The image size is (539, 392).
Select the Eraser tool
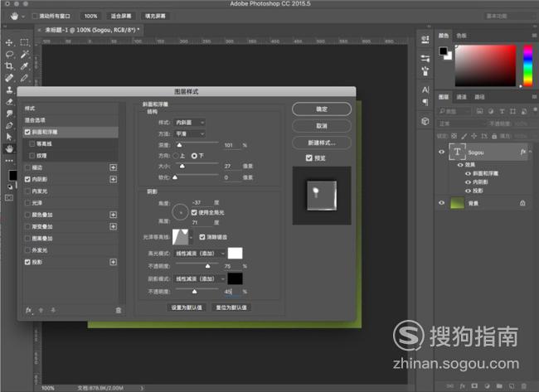[x=9, y=102]
